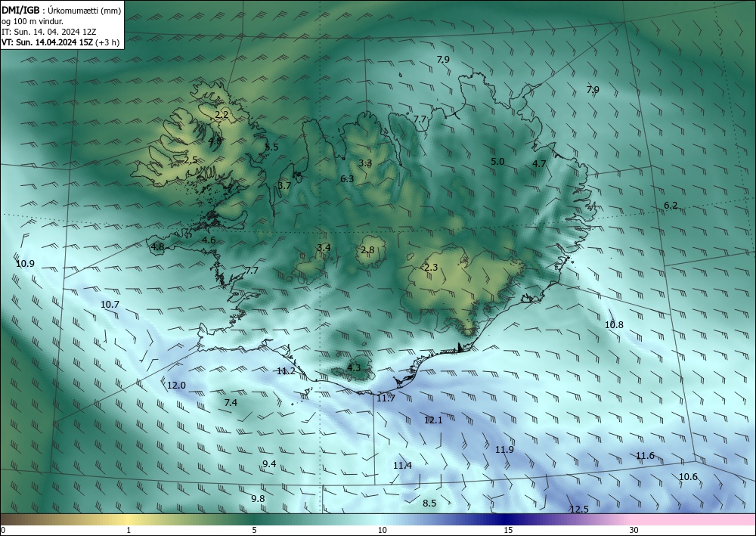This screenshot has height=536, width=756.
Task: Click the 7.4 value on the map
Action: click(231, 403)
